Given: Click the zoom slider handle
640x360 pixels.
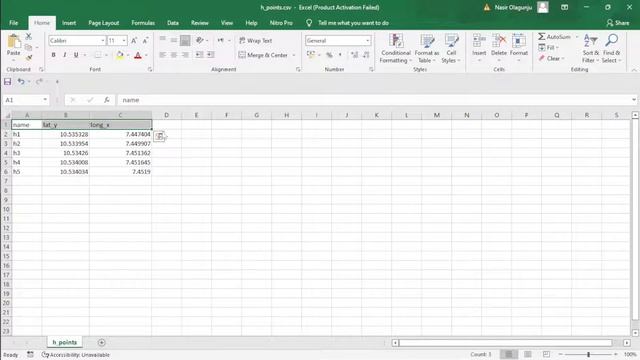Looking at the screenshot, I should pos(589,354).
